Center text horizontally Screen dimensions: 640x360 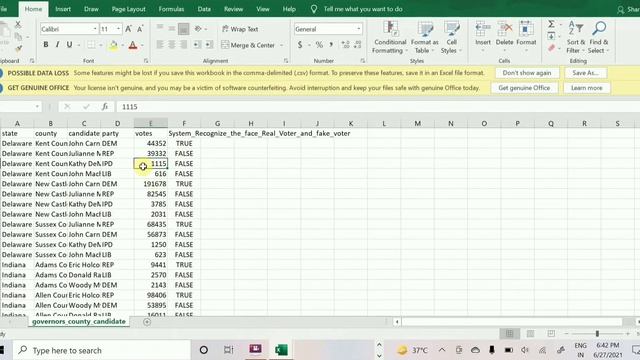click(x=172, y=44)
